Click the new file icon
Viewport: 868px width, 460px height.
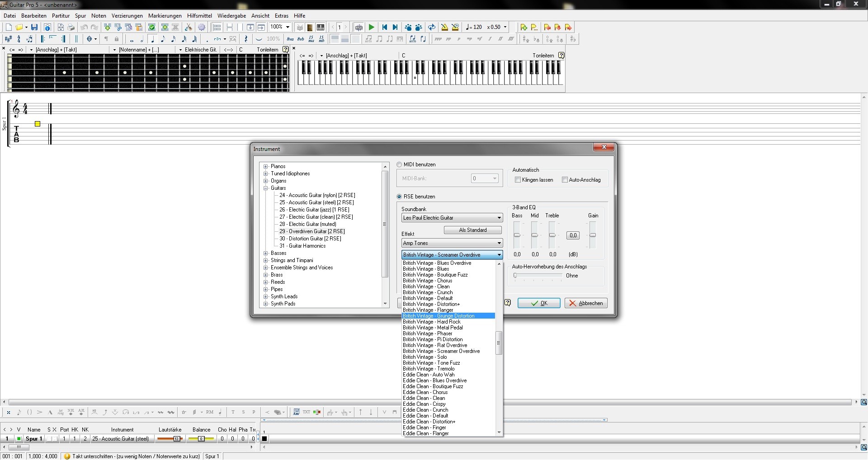click(x=9, y=28)
